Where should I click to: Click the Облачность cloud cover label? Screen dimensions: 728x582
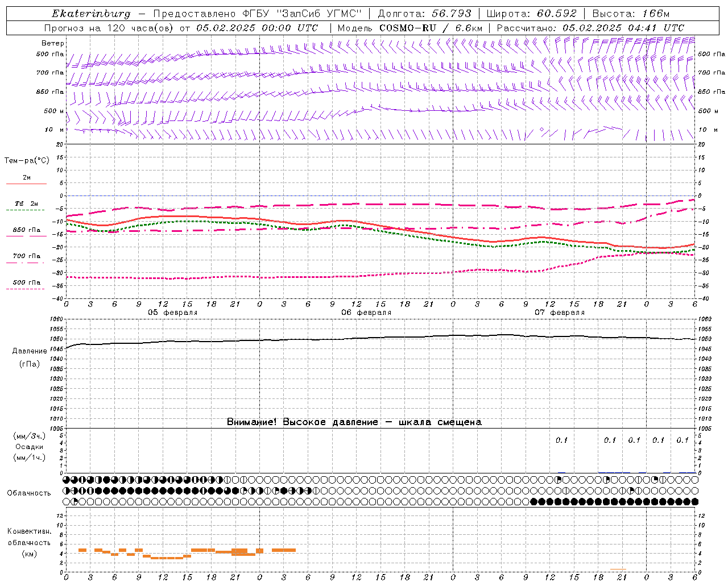(29, 493)
